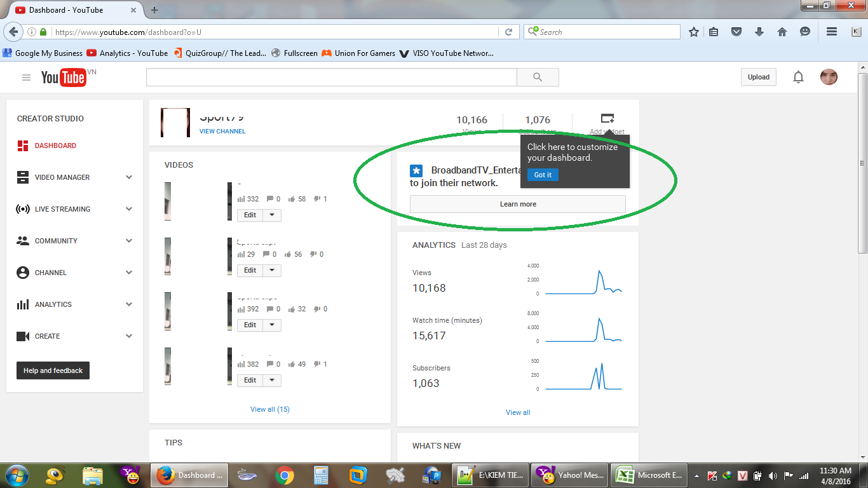
Task: Close the Dashboard - YouTube tab
Action: 133,10
